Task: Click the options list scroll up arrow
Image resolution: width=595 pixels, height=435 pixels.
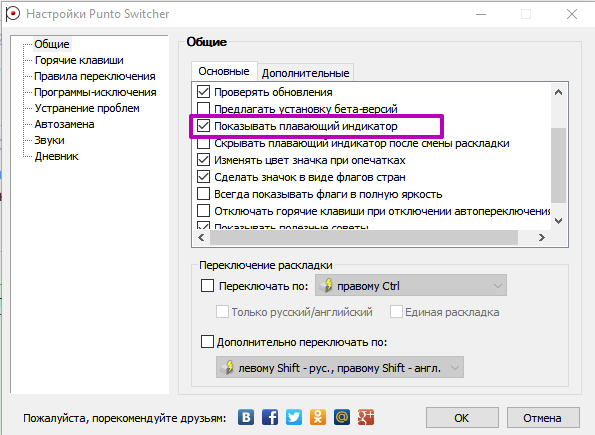Action: pos(558,92)
